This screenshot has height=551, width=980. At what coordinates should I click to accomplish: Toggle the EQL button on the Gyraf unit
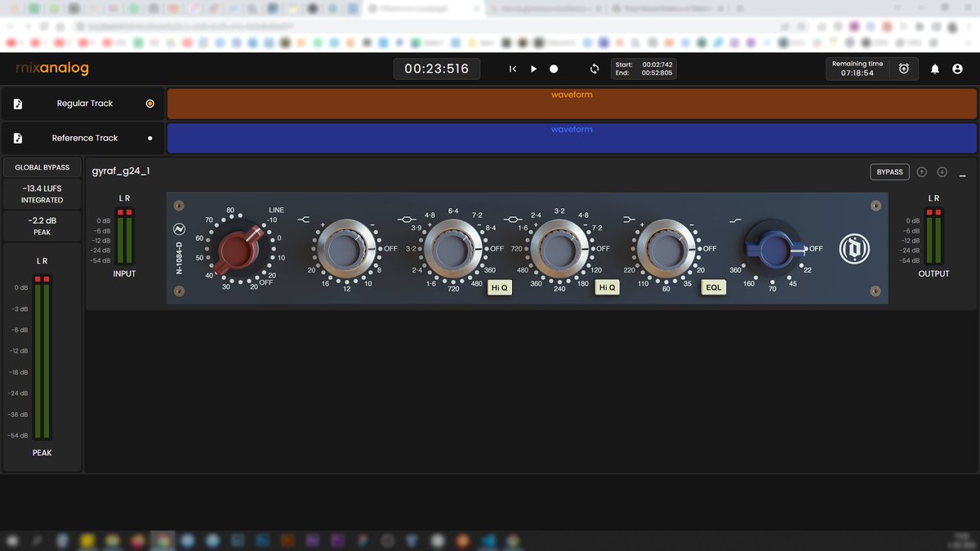tap(713, 287)
